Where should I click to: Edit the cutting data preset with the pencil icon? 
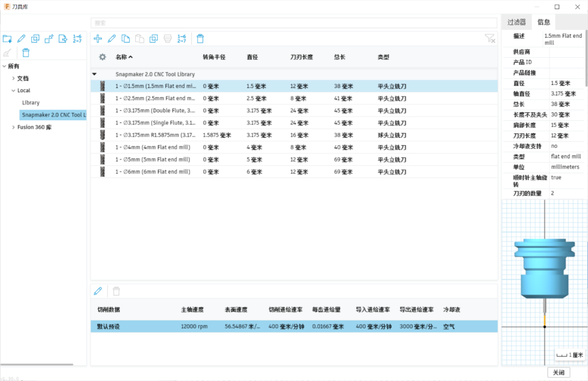tap(98, 291)
